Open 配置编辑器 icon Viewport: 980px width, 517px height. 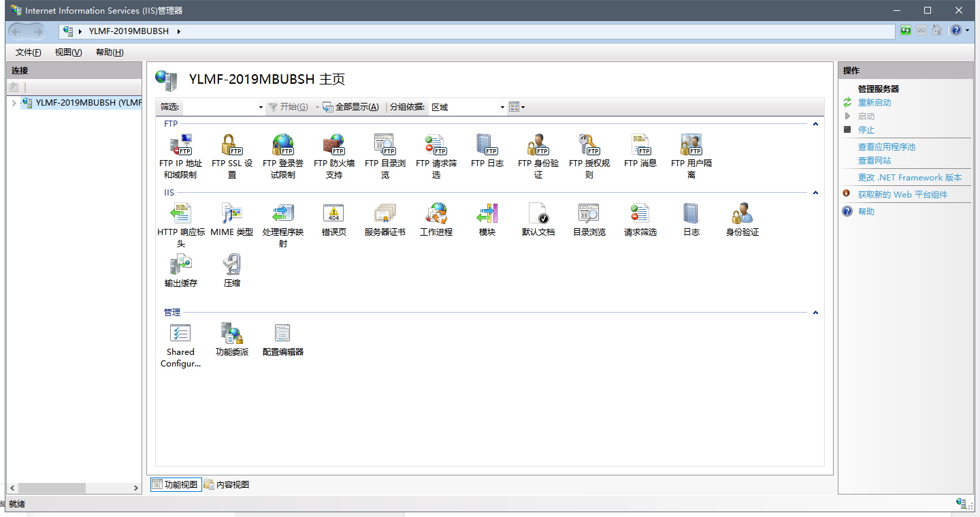pyautogui.click(x=282, y=340)
